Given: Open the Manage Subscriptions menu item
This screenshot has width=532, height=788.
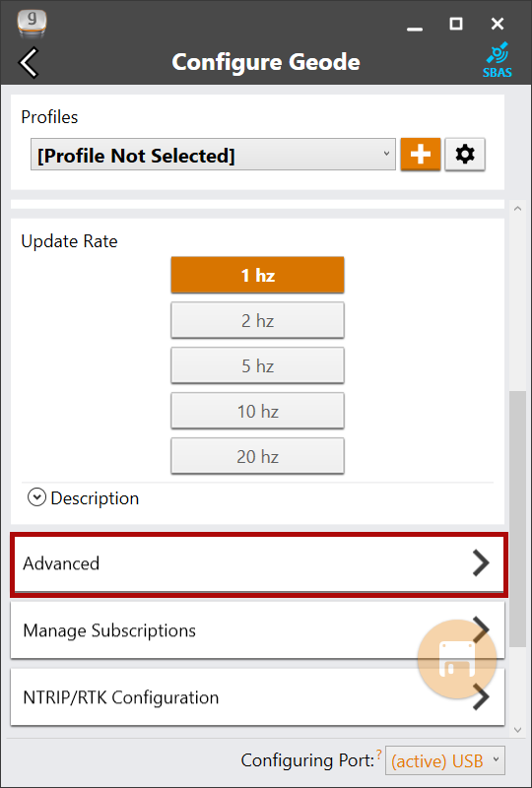Looking at the screenshot, I should [257, 630].
